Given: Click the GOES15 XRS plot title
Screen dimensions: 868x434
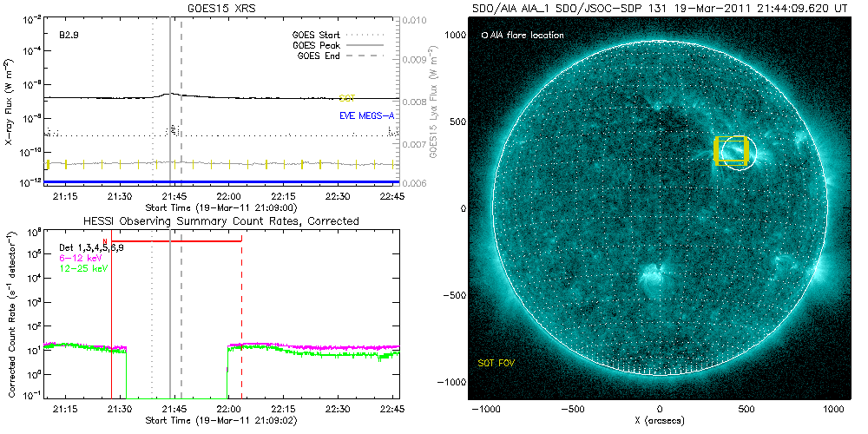Looking at the screenshot, I should tap(222, 7).
